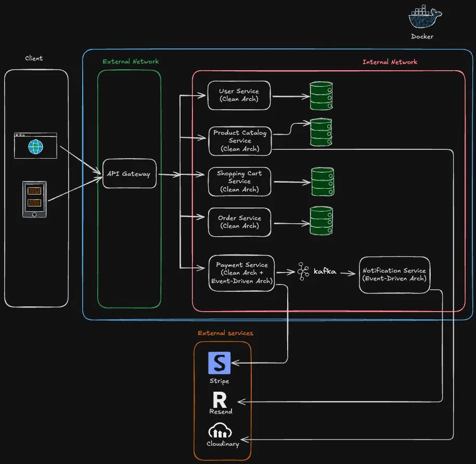Click the Resend logo icon
Image resolution: width=476 pixels, height=464 pixels.
[x=220, y=400]
